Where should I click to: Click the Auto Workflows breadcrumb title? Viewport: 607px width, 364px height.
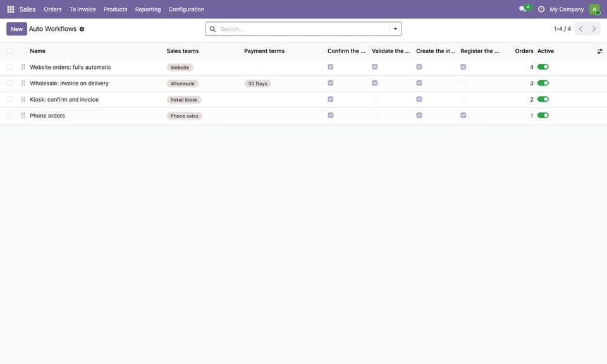(x=52, y=29)
